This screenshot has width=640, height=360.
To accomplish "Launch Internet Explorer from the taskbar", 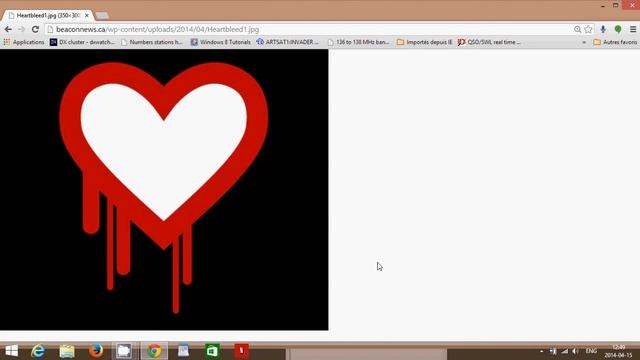I will [x=38, y=351].
